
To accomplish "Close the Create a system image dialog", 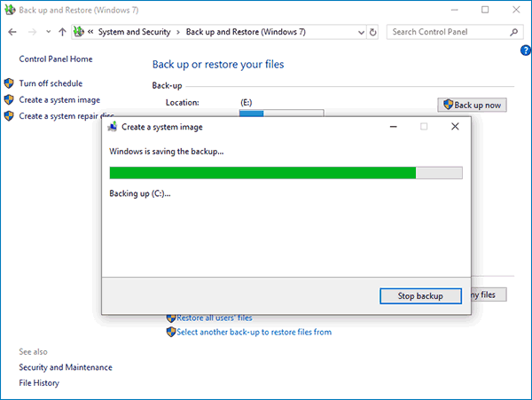I will (455, 127).
